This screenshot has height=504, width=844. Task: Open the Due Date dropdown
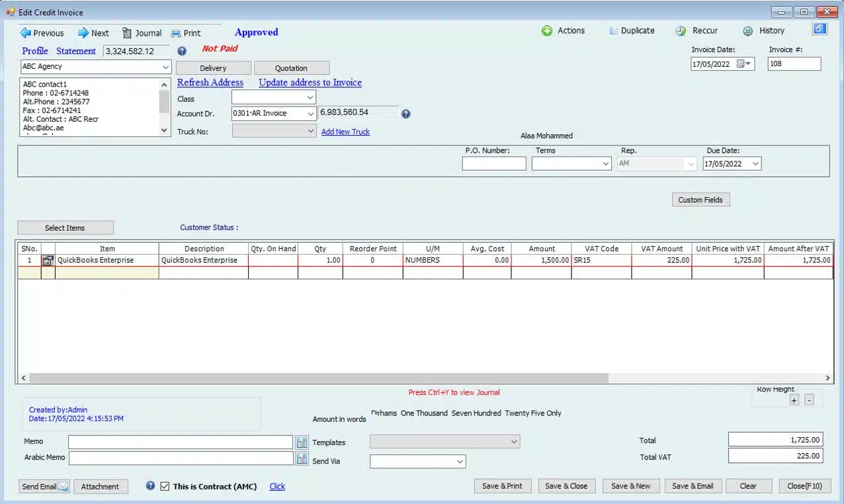pos(756,164)
